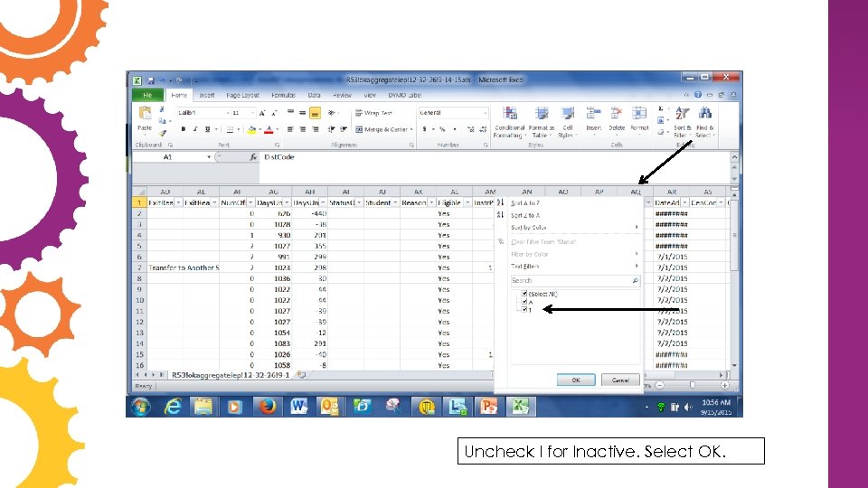Click Format as Table icon

pos(542,115)
